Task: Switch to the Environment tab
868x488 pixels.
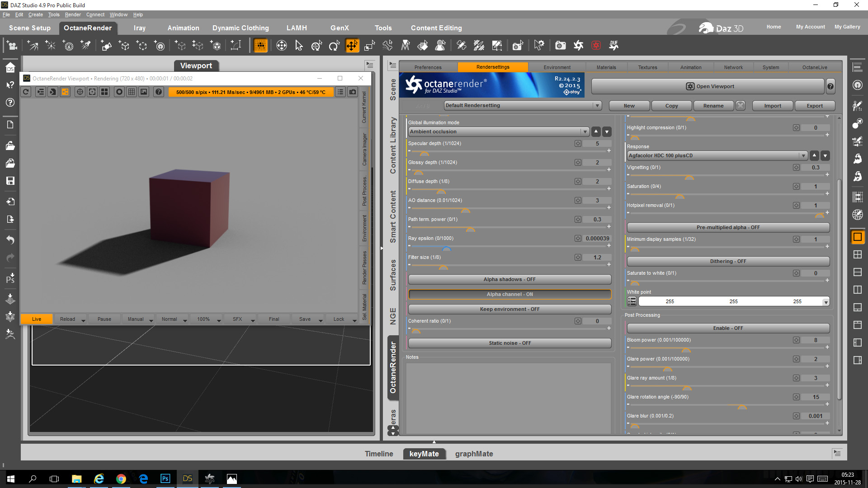Action: pos(557,67)
